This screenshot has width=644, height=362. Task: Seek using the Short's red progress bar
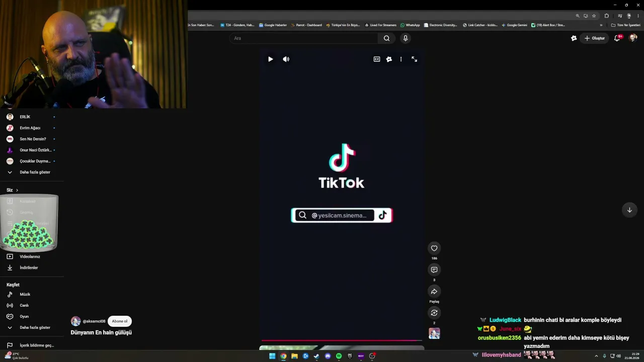[x=342, y=340]
